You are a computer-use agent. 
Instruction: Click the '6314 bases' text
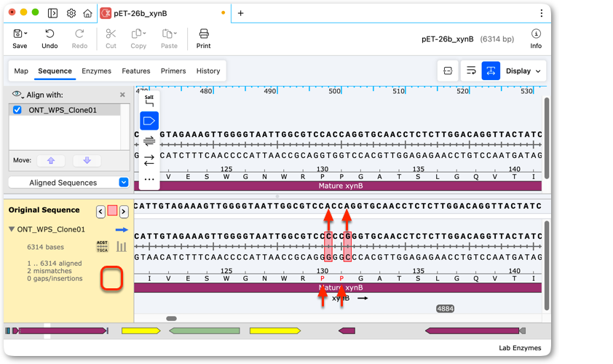coord(45,247)
